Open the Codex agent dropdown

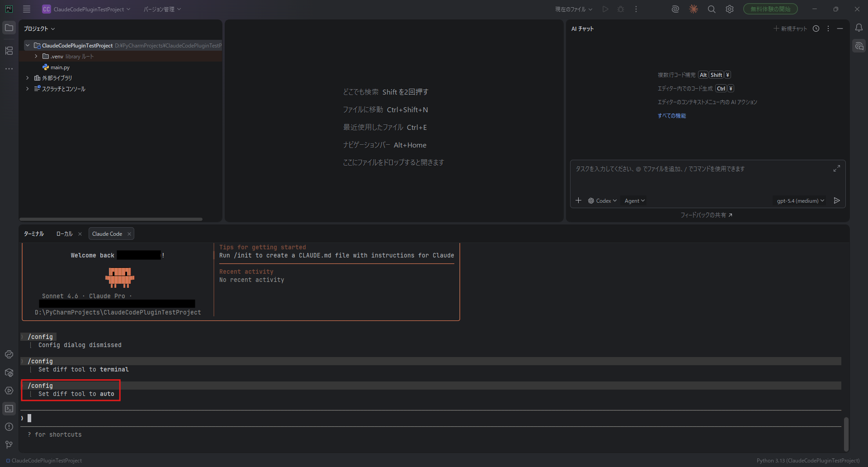(x=603, y=201)
